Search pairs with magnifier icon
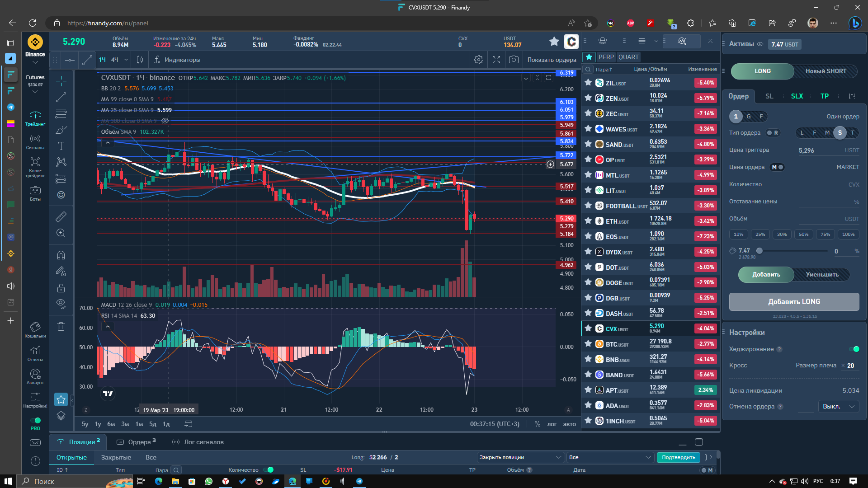The width and height of the screenshot is (868, 488). coord(588,69)
